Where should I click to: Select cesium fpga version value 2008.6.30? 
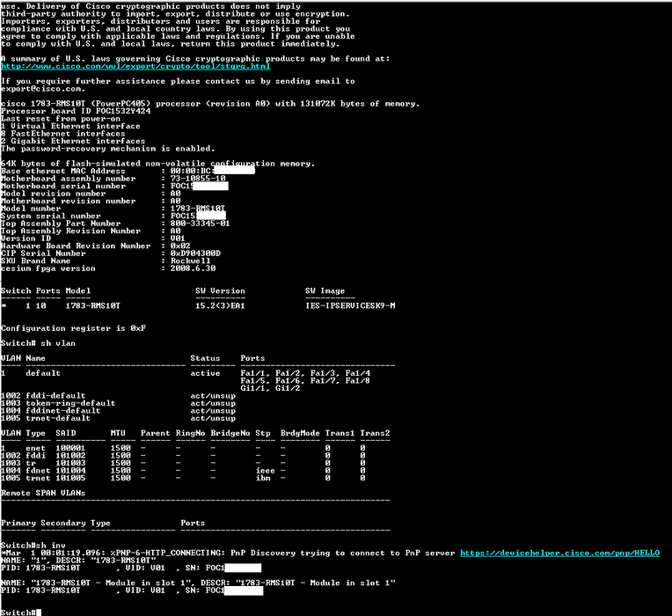[x=193, y=268]
